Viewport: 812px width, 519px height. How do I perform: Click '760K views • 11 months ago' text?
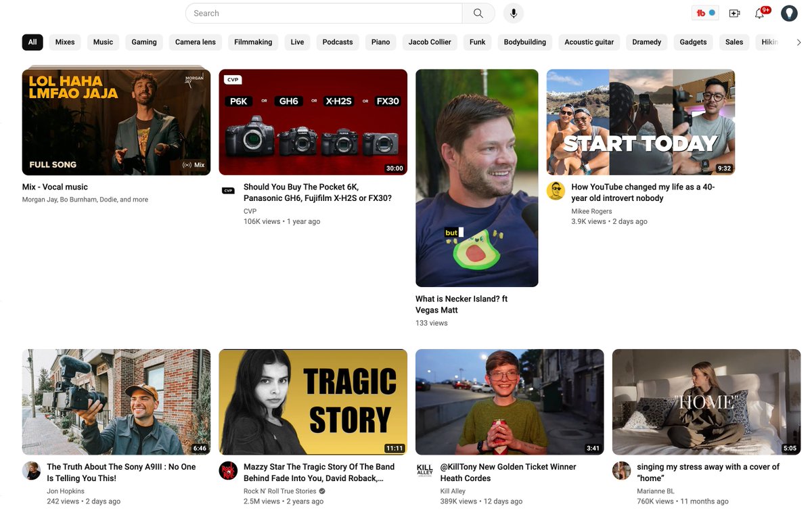click(683, 501)
